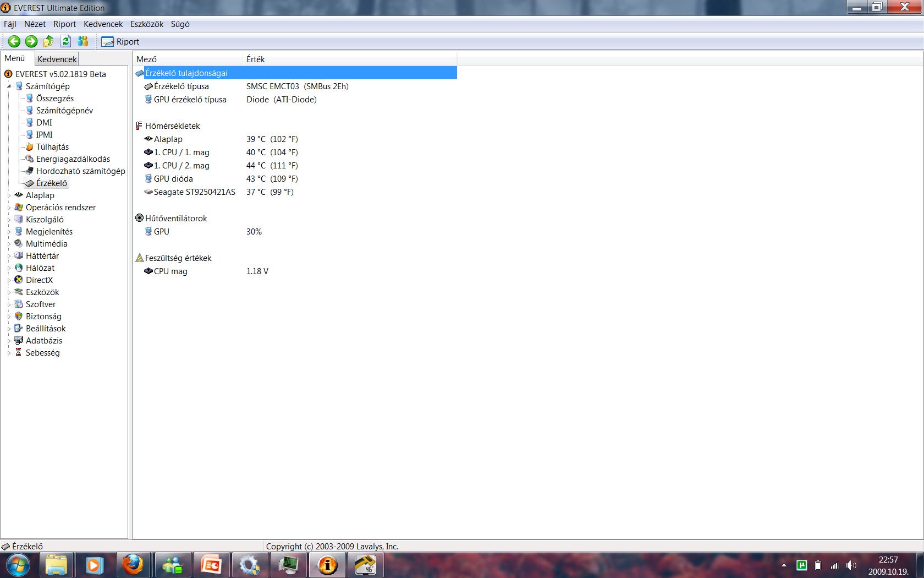Select the Energiagazdálkodás icon

click(x=30, y=159)
